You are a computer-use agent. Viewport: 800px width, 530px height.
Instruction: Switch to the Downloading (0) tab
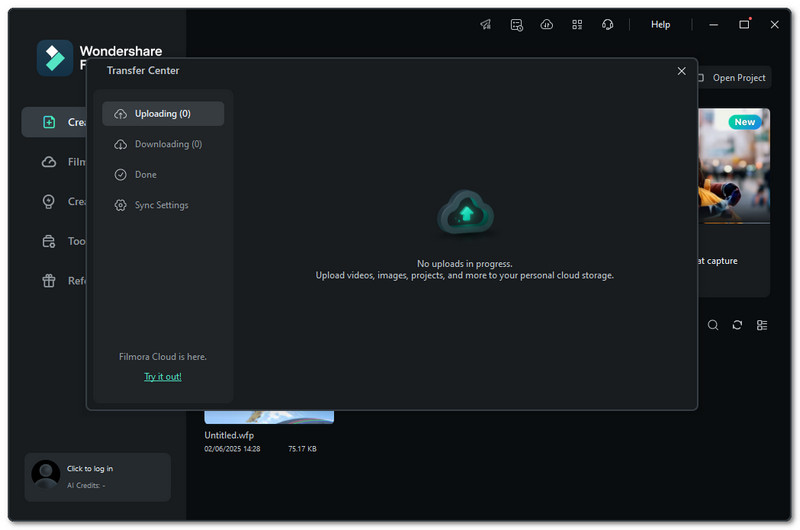tap(163, 144)
